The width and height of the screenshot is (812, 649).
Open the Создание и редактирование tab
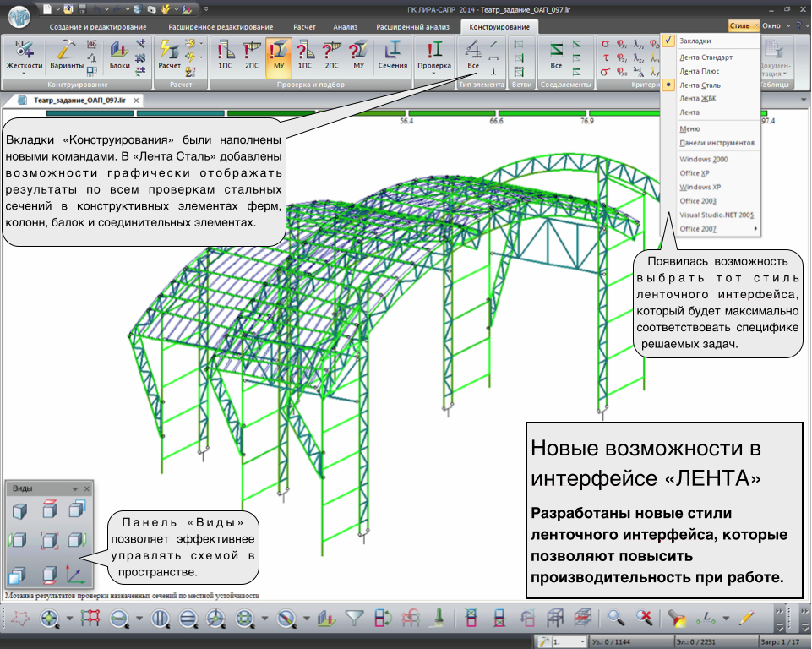[97, 27]
